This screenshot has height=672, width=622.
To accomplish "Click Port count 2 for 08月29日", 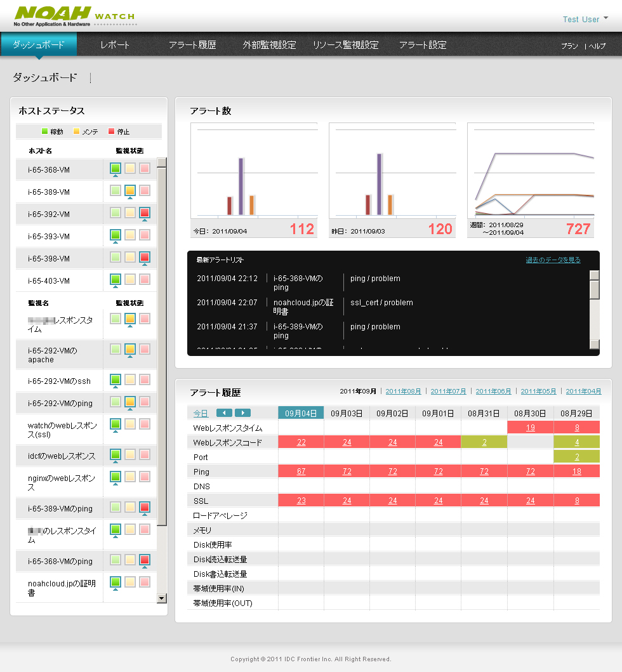I will (577, 457).
